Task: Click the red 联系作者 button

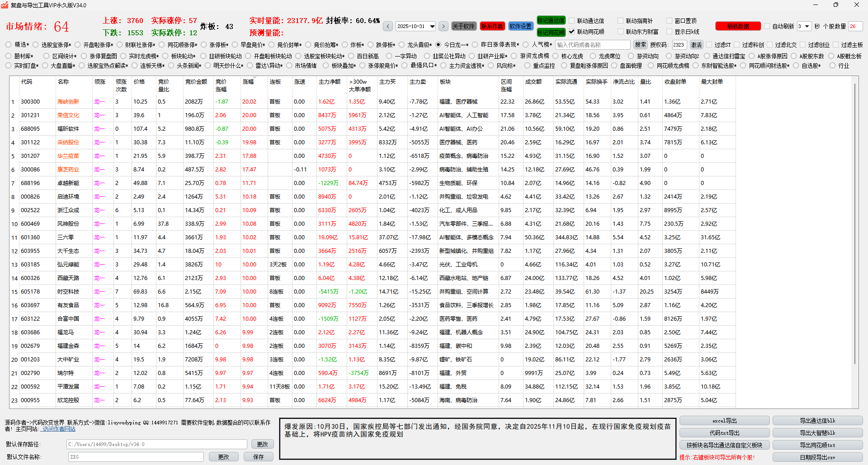Action: click(x=492, y=26)
